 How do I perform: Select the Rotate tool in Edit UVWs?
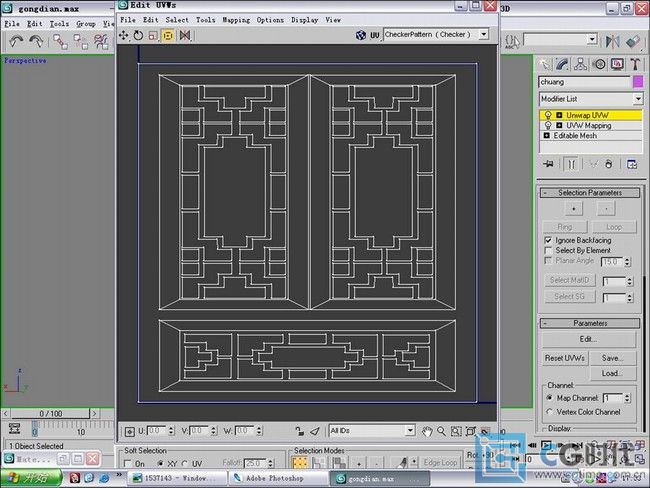[138, 34]
